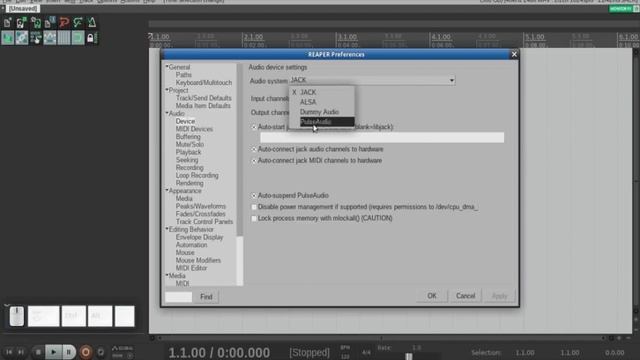Close the REAPER Preferences dialog

[514, 54]
